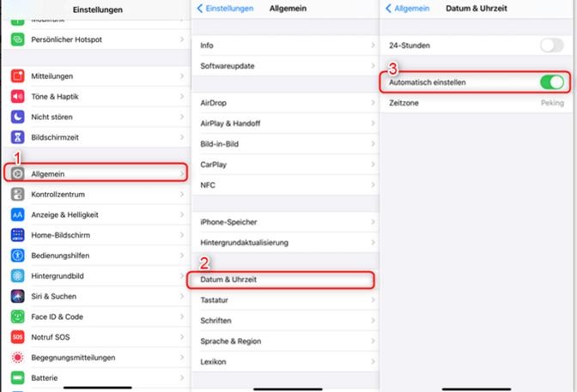Open Datum & Uhrzeit settings
The height and width of the screenshot is (392, 577).
282,280
